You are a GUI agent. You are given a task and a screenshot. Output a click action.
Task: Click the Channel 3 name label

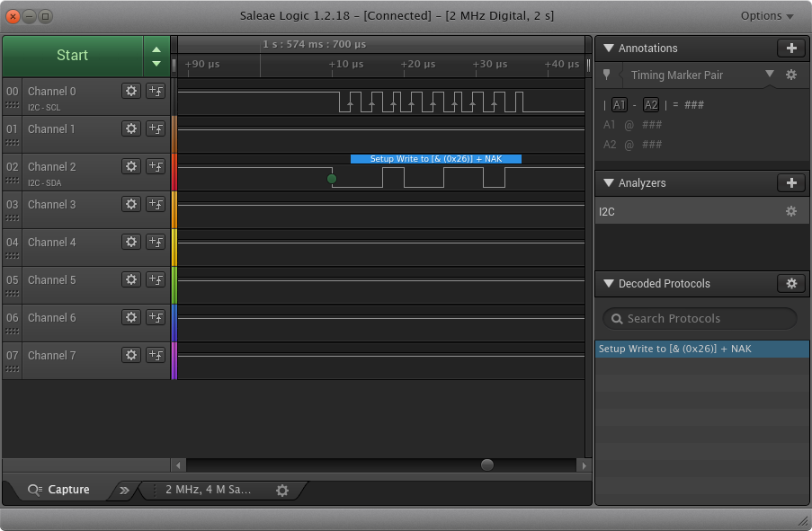[x=51, y=205]
